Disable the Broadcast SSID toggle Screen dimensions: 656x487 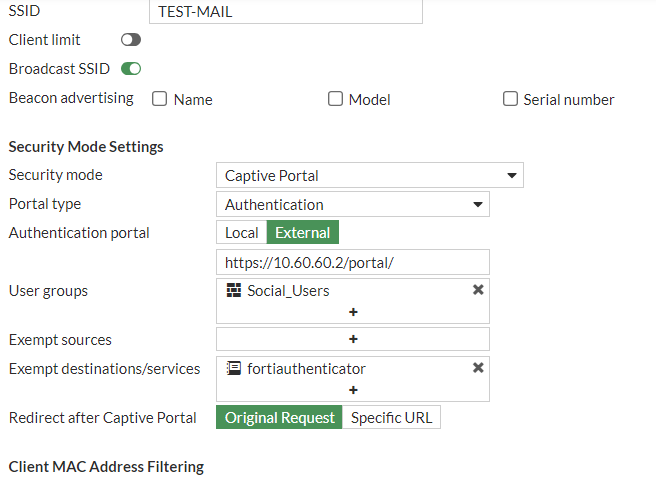point(131,69)
